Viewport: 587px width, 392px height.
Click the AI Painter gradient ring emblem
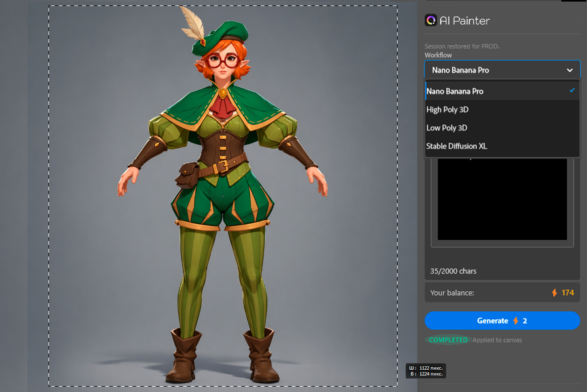(431, 21)
